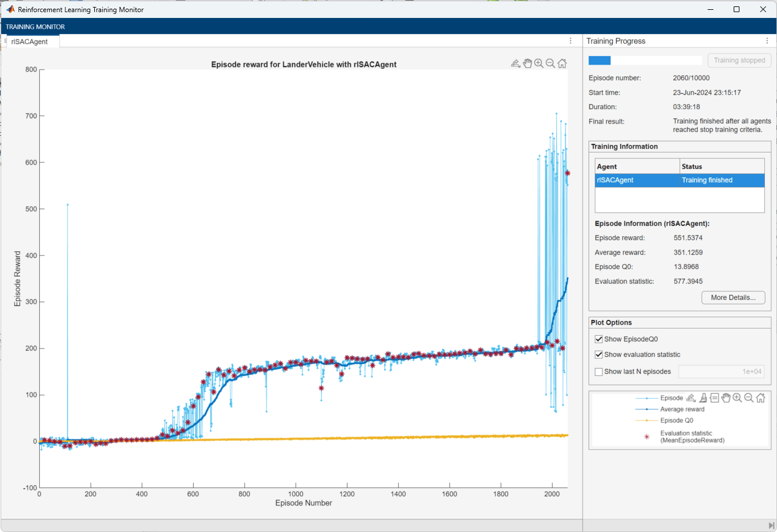Image resolution: width=777 pixels, height=532 pixels.
Task: Uncheck Show EpisodeQ0 checkbox
Action: [598, 338]
